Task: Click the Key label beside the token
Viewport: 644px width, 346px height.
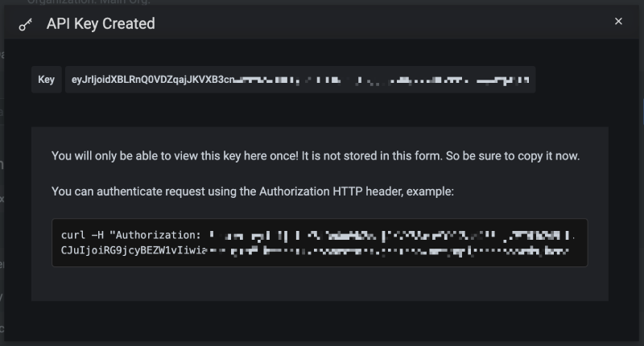Action: point(46,80)
